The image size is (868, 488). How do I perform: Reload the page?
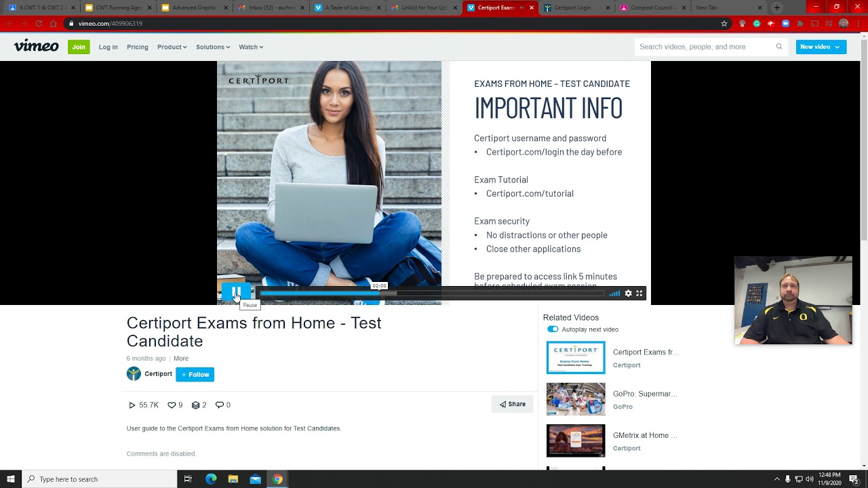[x=39, y=24]
